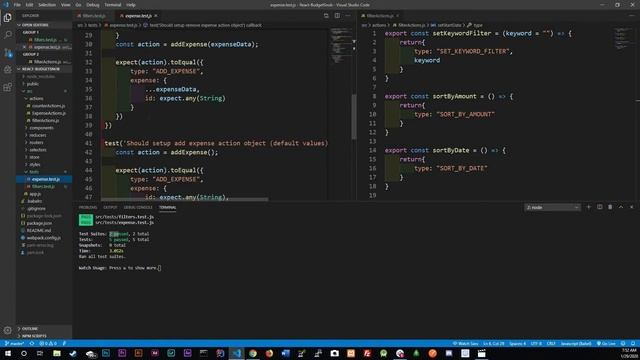Open ExpenseActions.js in the file tree
The width and height of the screenshot is (640, 360).
click(49, 113)
